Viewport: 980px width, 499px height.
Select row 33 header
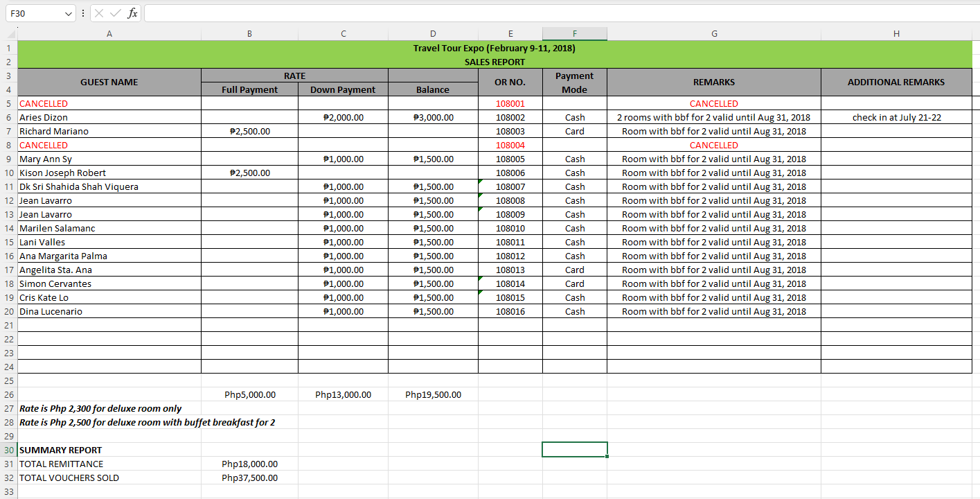click(x=8, y=491)
